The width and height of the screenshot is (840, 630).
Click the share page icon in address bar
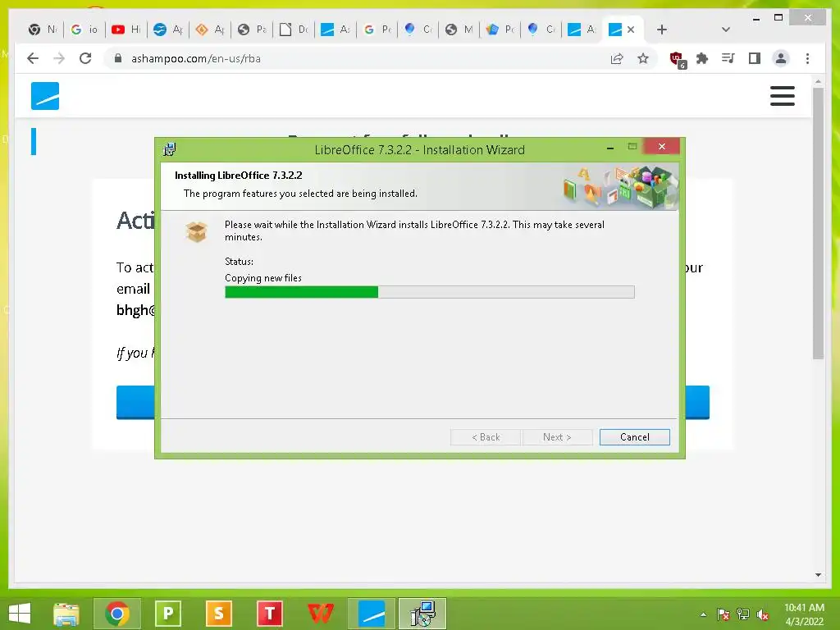617,58
